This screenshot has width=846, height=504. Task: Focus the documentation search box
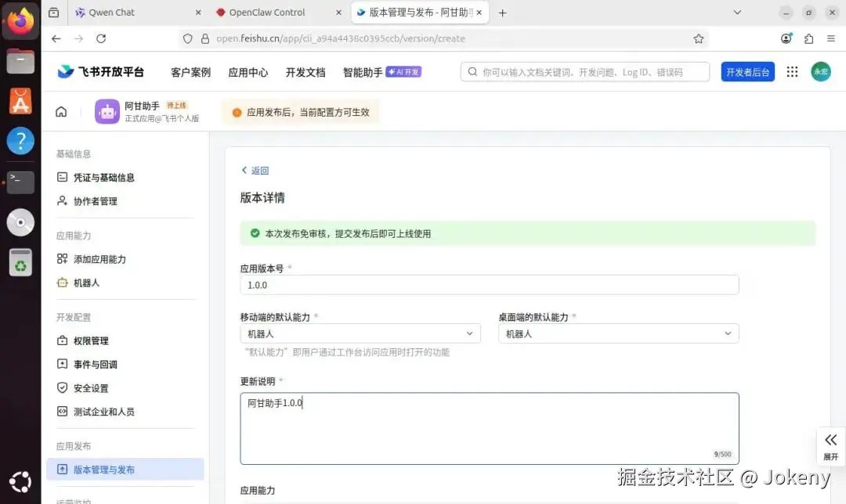[585, 72]
